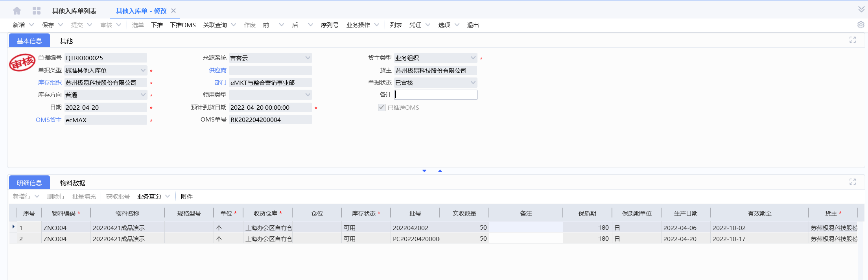This screenshot has height=280, width=868.
Task: Maximize the 基本信息 panel
Action: click(853, 40)
